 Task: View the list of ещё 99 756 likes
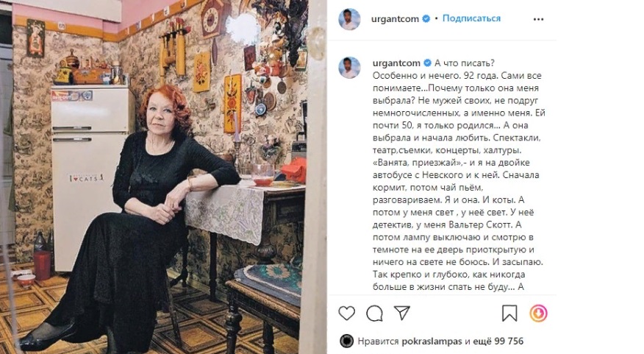(x=498, y=341)
